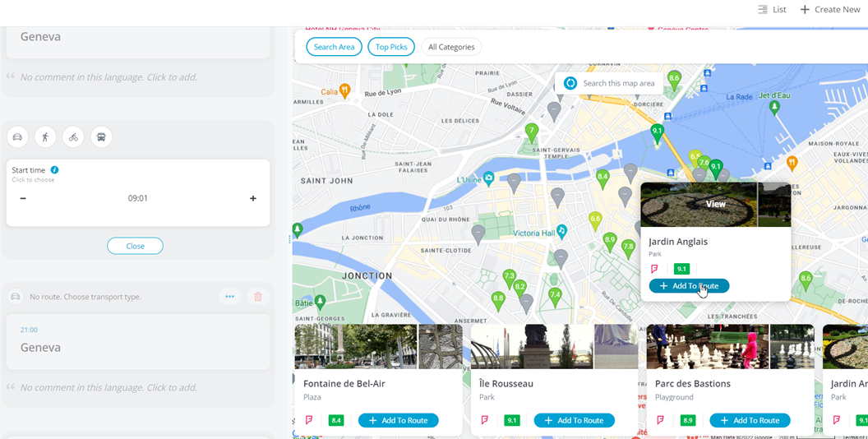Click Jardin Anglais title in popup
868x439 pixels.
[678, 242]
